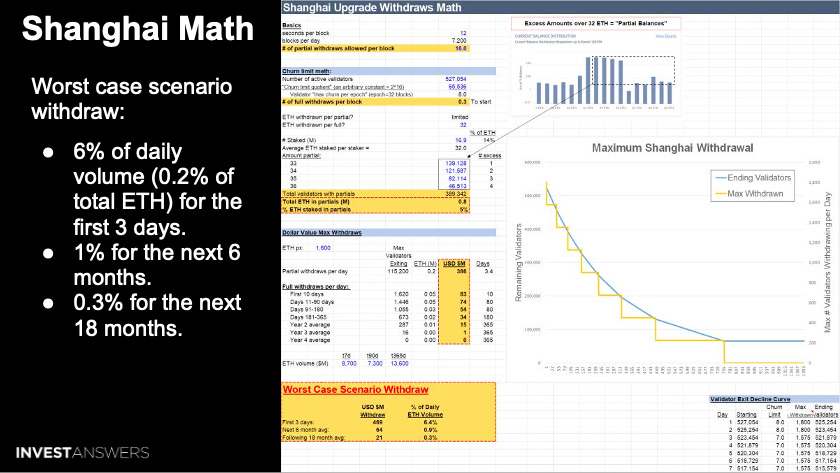Viewport: 840px width, 473px height.
Task: Select the 'Basics' section heading
Action: click(x=291, y=25)
